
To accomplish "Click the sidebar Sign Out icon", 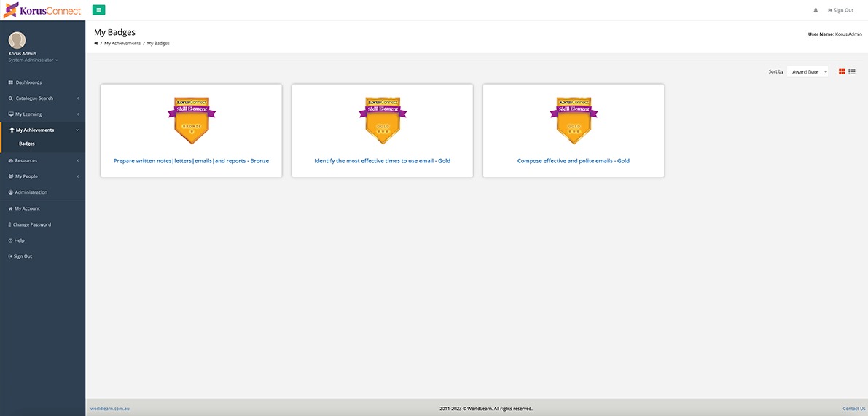I will click(x=10, y=256).
